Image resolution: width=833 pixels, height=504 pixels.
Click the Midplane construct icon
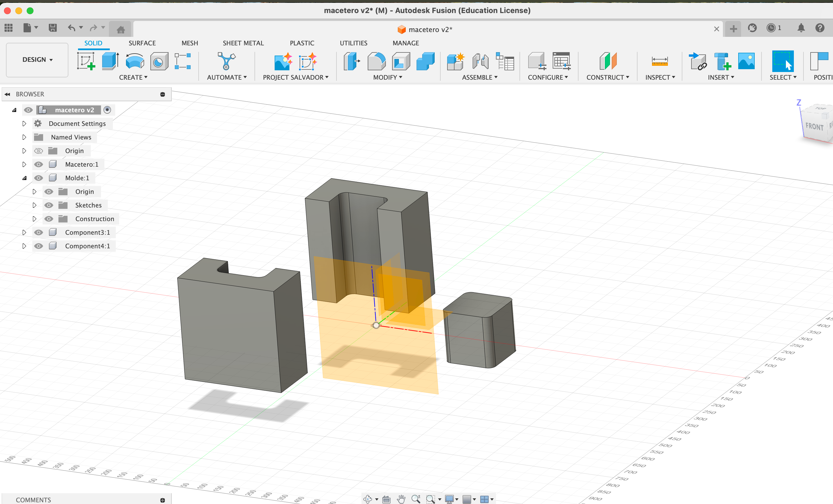click(608, 61)
